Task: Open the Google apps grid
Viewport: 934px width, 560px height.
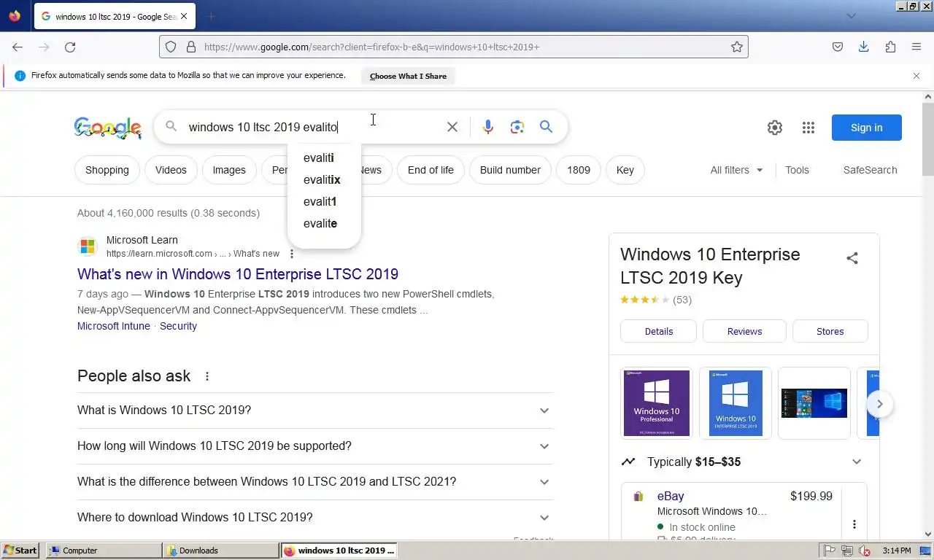Action: point(808,128)
